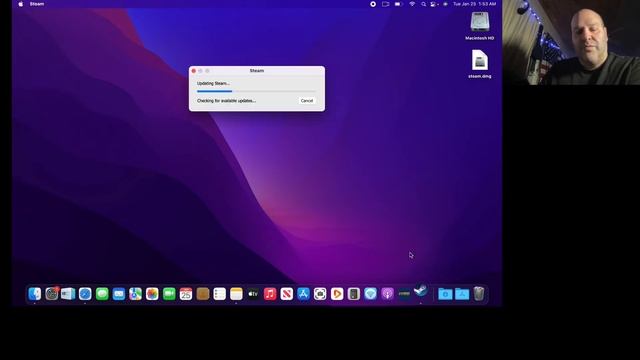Select the Macintosh HD desktop icon
This screenshot has width=640, height=360.
(480, 26)
